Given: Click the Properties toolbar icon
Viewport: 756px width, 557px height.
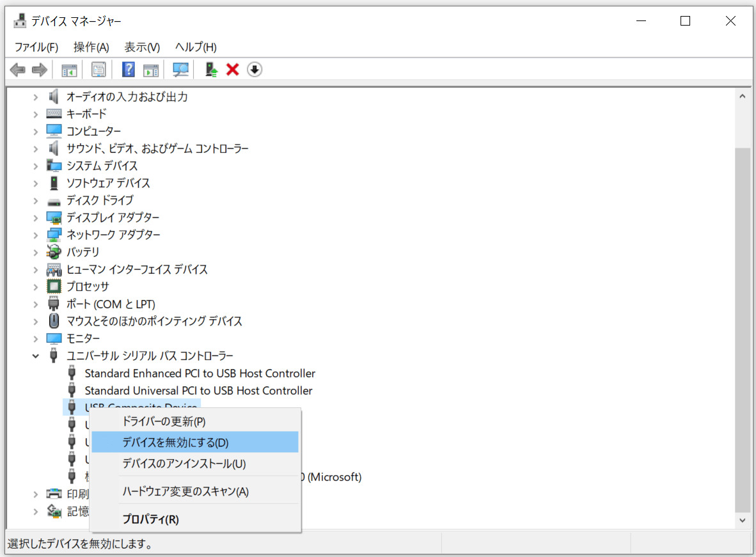Looking at the screenshot, I should (x=98, y=70).
